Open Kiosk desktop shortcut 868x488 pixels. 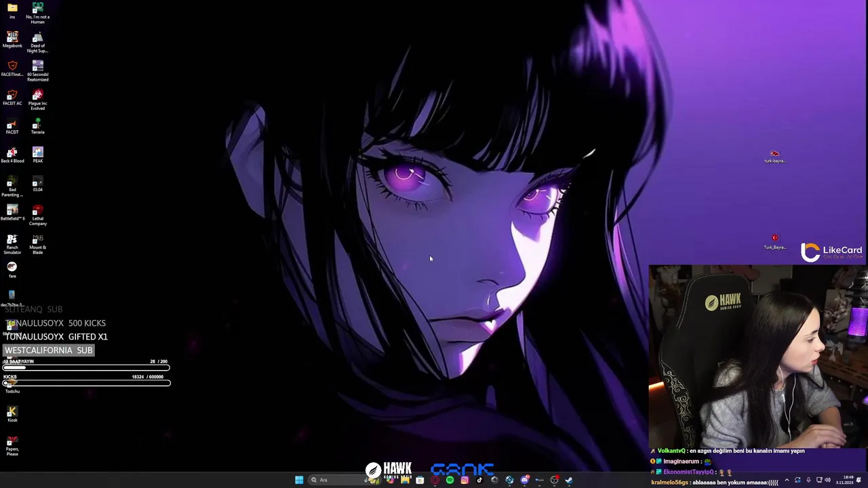coord(12,414)
